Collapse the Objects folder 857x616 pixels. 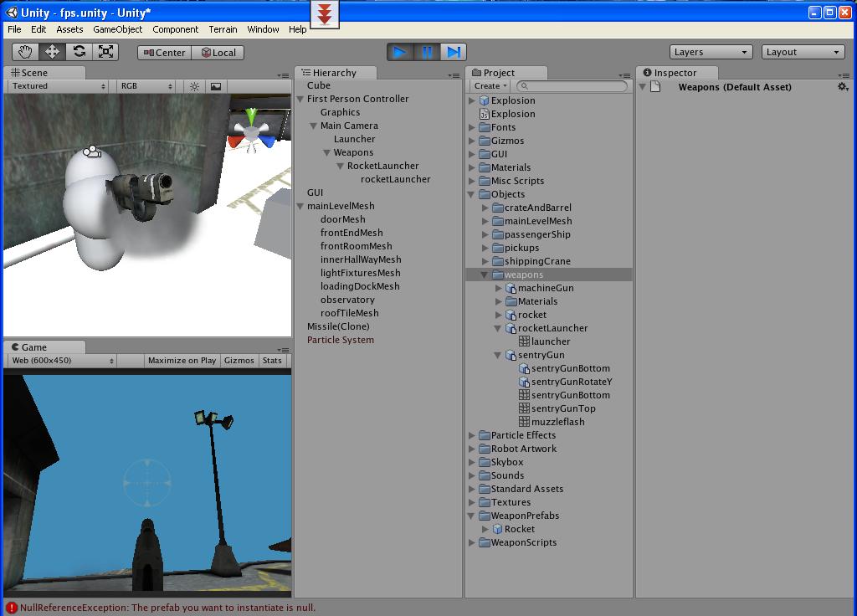pos(471,194)
